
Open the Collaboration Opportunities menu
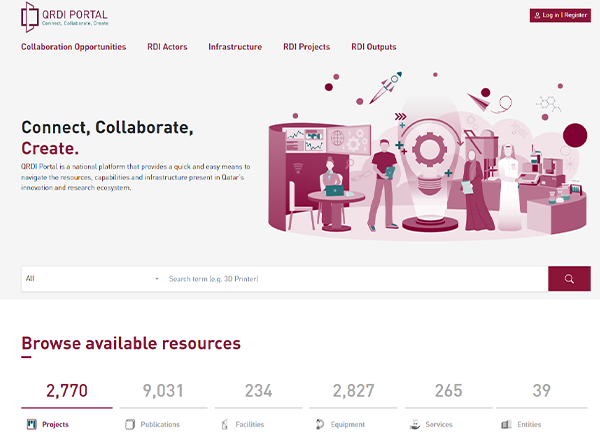click(x=73, y=47)
